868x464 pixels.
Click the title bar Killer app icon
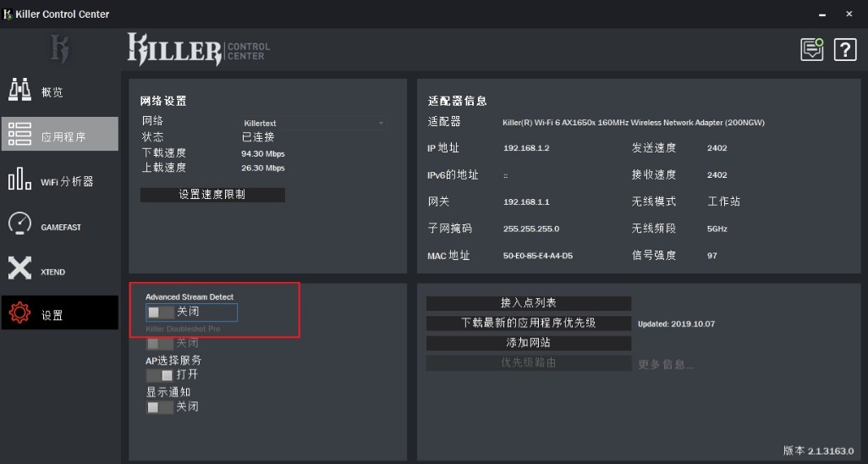point(8,14)
